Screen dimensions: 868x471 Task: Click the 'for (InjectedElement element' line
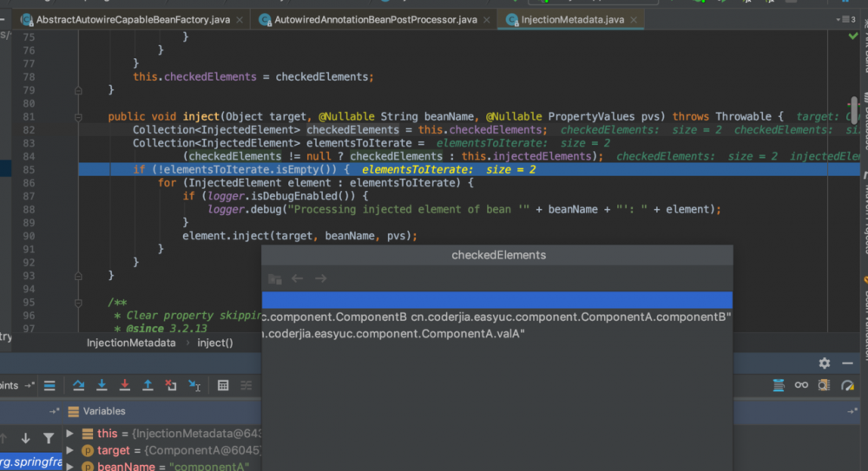click(316, 183)
